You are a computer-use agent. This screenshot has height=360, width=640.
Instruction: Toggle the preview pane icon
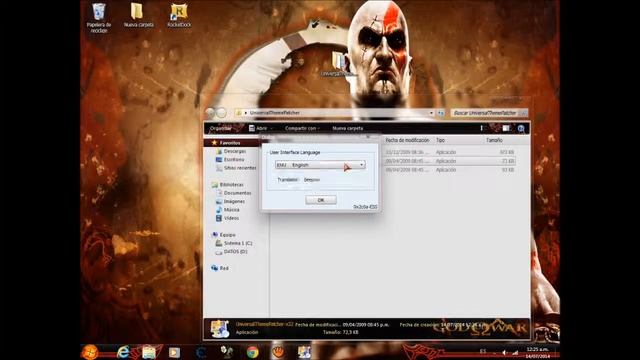(506, 128)
